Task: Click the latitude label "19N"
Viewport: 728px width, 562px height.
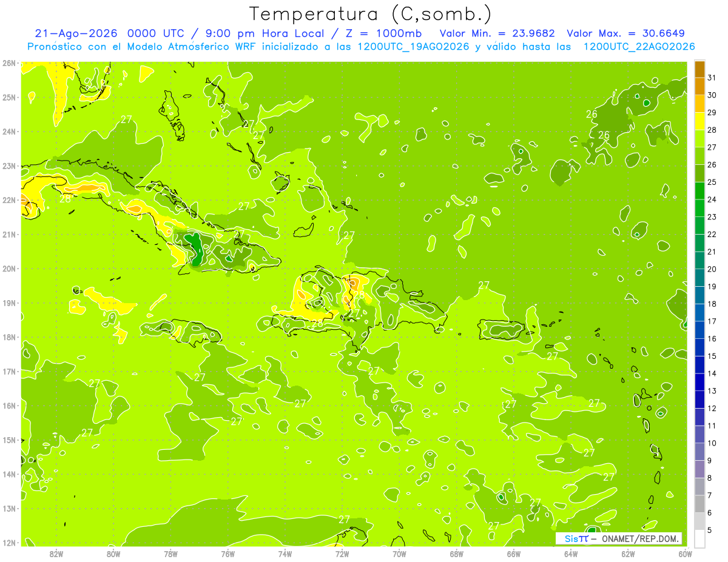Action: click(x=10, y=303)
